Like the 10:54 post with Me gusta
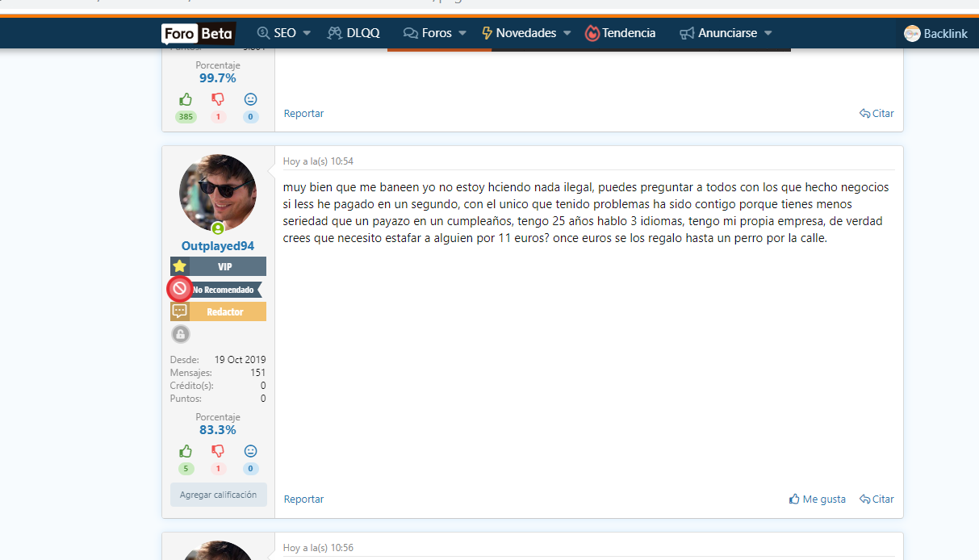Image resolution: width=979 pixels, height=560 pixels. pyautogui.click(x=818, y=499)
